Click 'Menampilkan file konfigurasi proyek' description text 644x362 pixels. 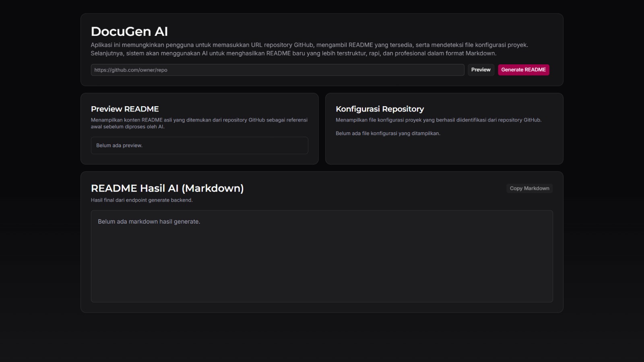pos(438,120)
